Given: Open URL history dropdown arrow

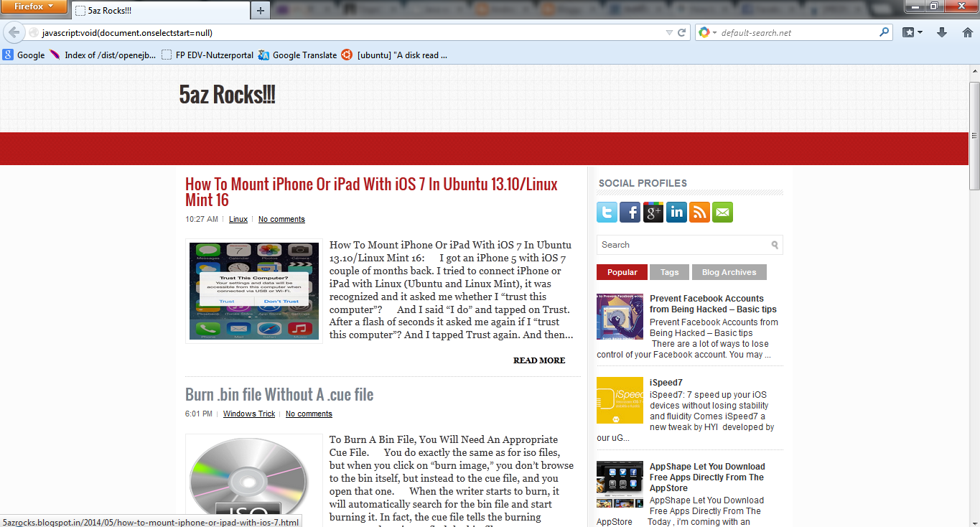Looking at the screenshot, I should click(x=669, y=33).
